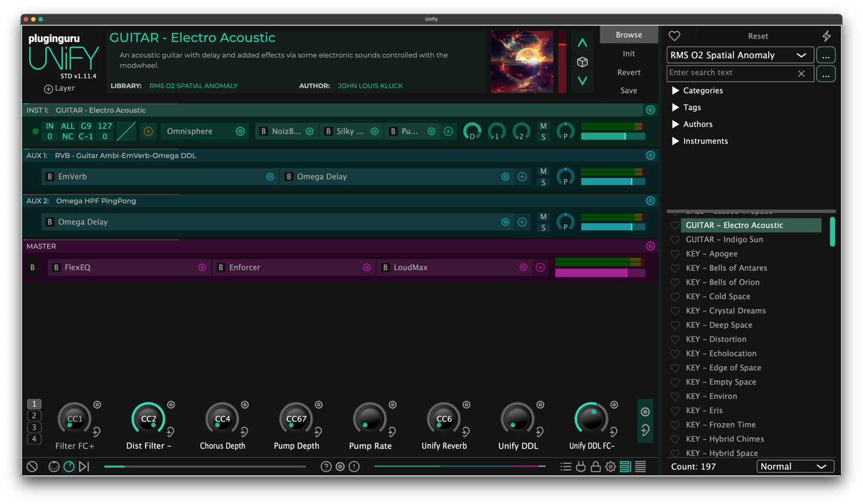Save the current patch
The width and height of the screenshot is (863, 504).
(x=629, y=91)
